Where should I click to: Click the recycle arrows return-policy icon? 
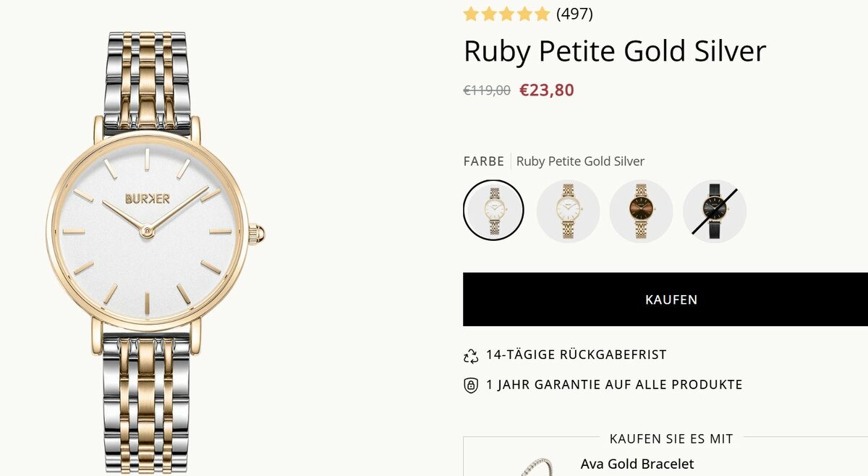(x=471, y=355)
